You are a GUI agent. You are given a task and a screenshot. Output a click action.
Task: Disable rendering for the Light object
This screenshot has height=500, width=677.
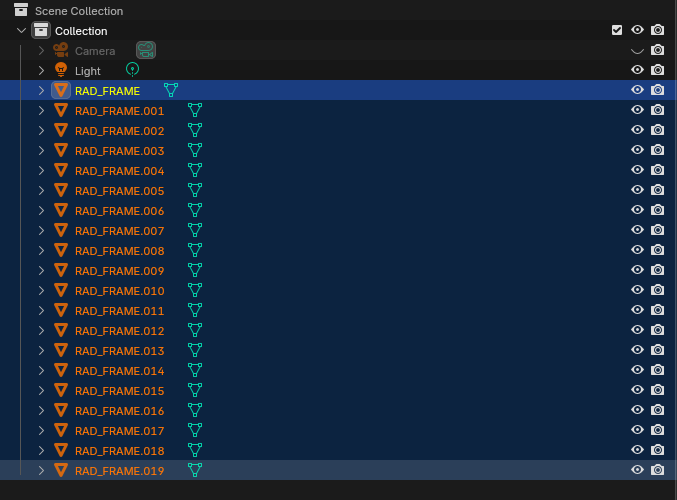[657, 70]
